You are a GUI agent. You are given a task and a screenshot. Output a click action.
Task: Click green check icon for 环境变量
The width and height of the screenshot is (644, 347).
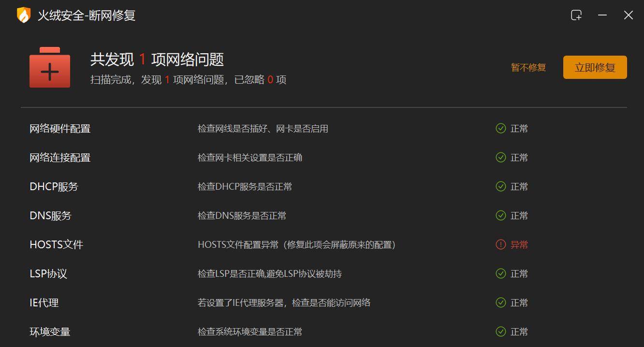coord(500,332)
